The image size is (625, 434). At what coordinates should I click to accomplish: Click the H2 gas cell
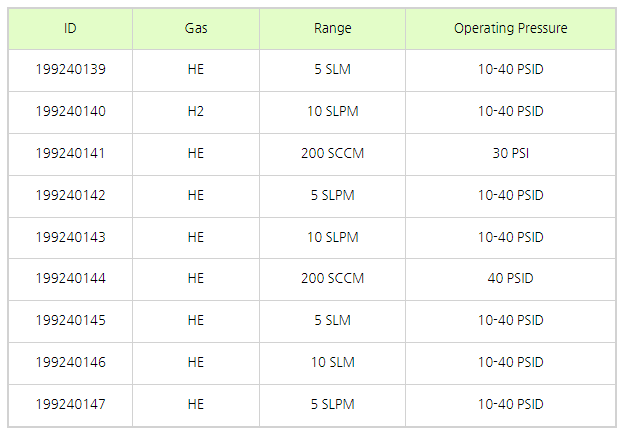[196, 112]
